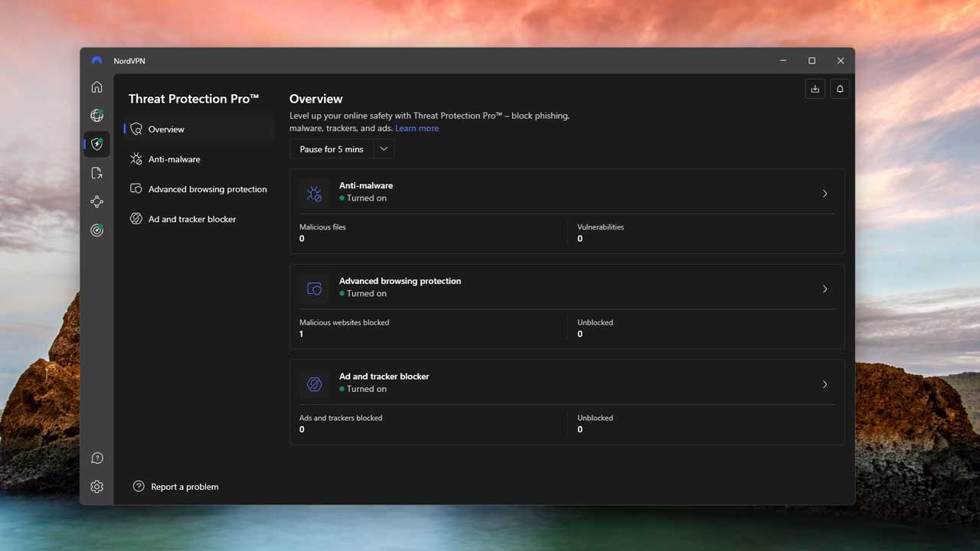Screen dimensions: 980x551
Task: Click Malicious websites blocked label
Action: click(344, 323)
